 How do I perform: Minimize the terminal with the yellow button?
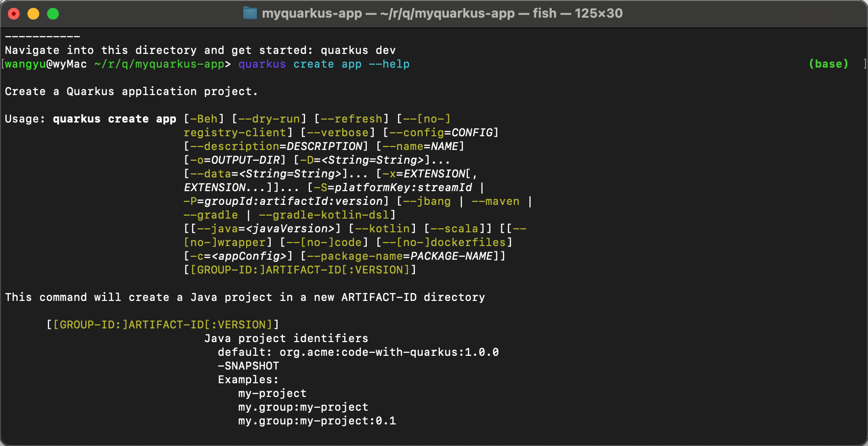pos(33,14)
